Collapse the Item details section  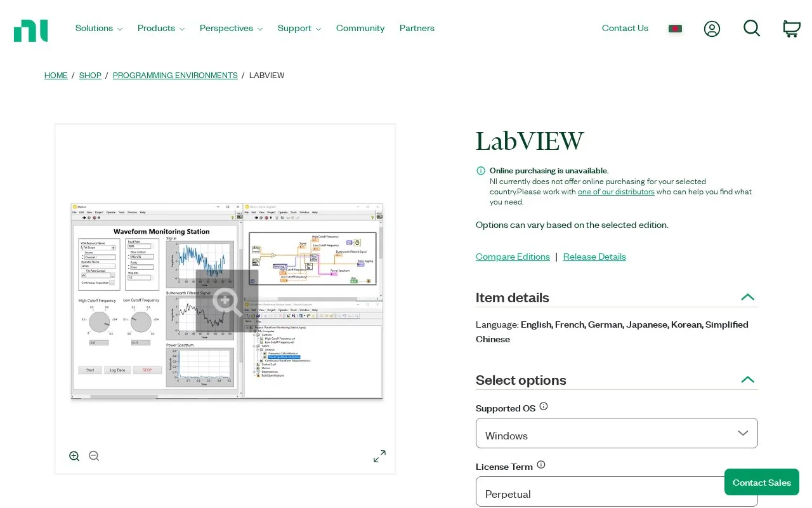748,297
